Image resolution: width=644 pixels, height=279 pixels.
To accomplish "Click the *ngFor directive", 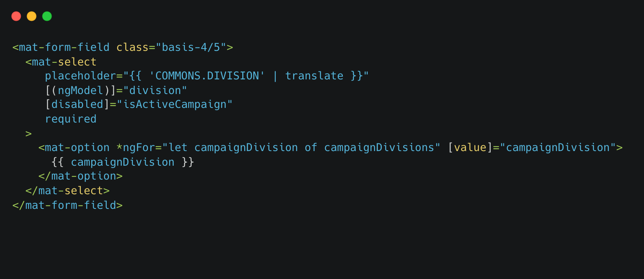I will tap(136, 148).
